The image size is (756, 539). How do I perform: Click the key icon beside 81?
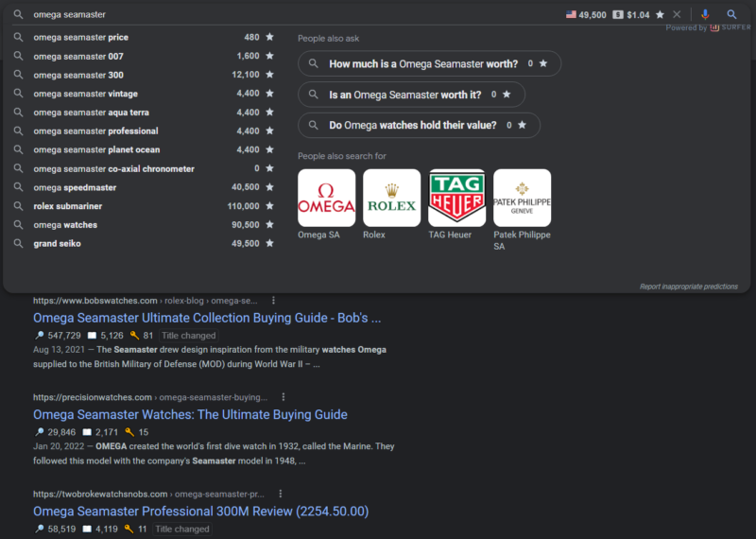coord(134,336)
